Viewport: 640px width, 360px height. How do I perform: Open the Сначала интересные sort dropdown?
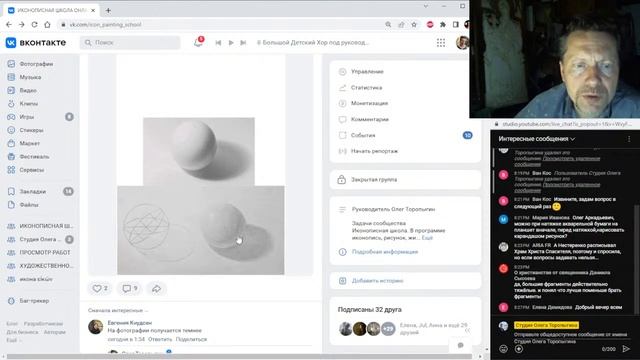pos(118,310)
